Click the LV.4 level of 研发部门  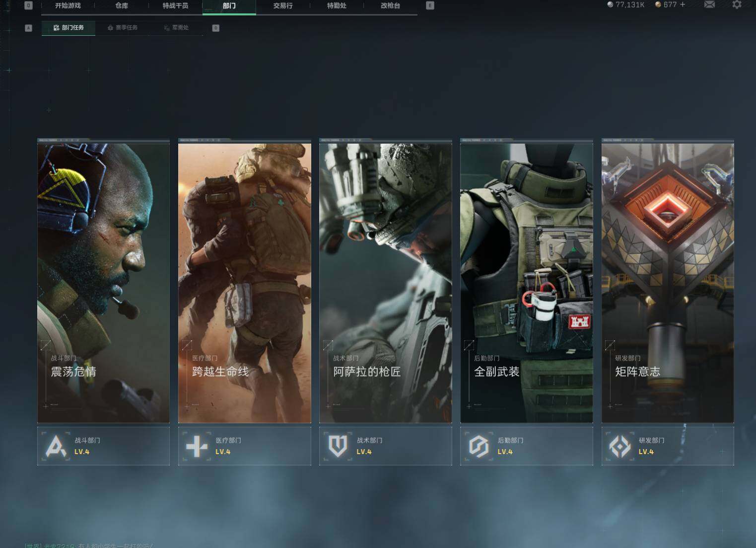646,452
